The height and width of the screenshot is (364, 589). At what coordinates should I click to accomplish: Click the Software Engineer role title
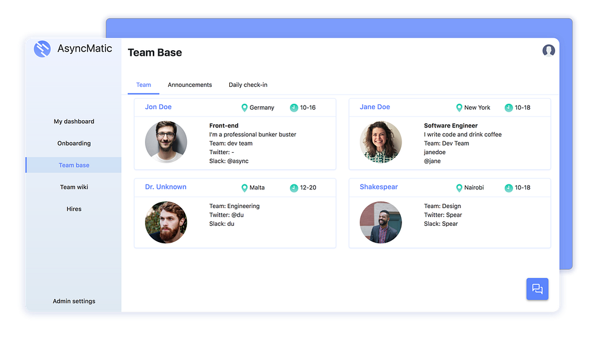point(451,126)
